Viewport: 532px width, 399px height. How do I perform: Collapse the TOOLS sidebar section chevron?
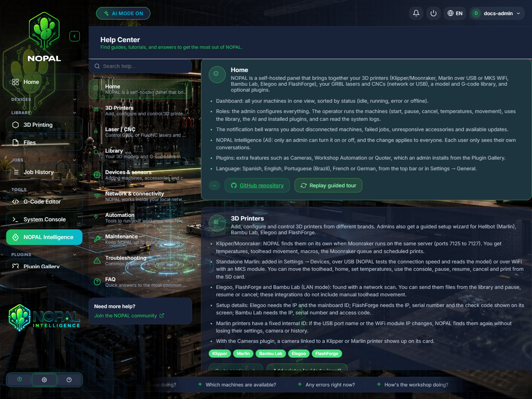tap(75, 190)
